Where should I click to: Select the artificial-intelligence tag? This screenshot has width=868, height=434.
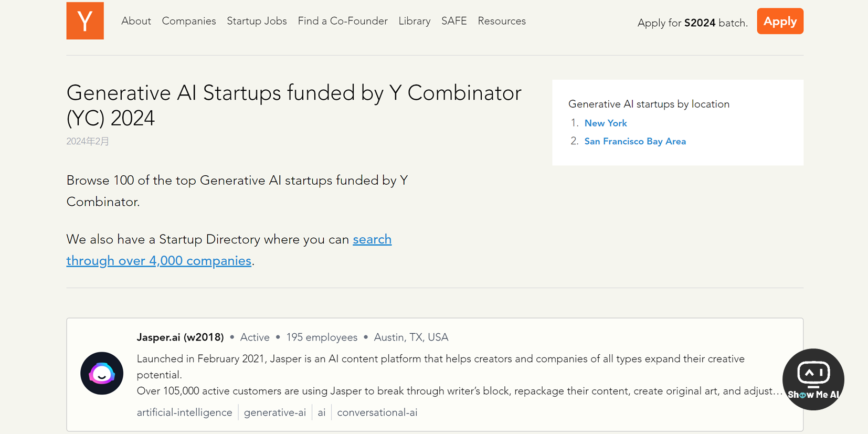(184, 412)
